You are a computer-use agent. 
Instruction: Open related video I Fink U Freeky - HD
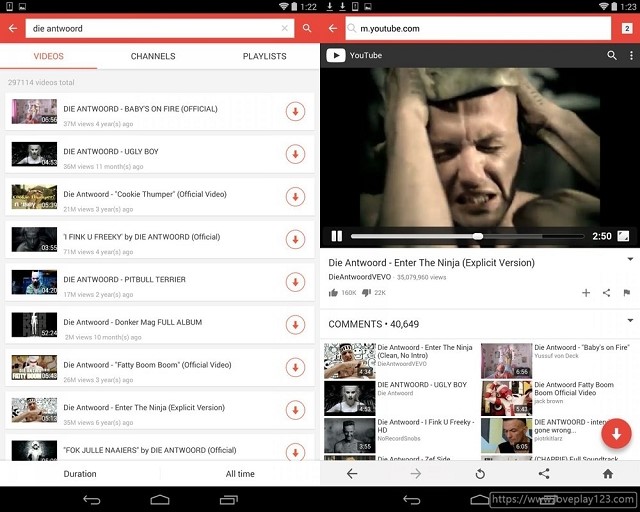[x=426, y=426]
